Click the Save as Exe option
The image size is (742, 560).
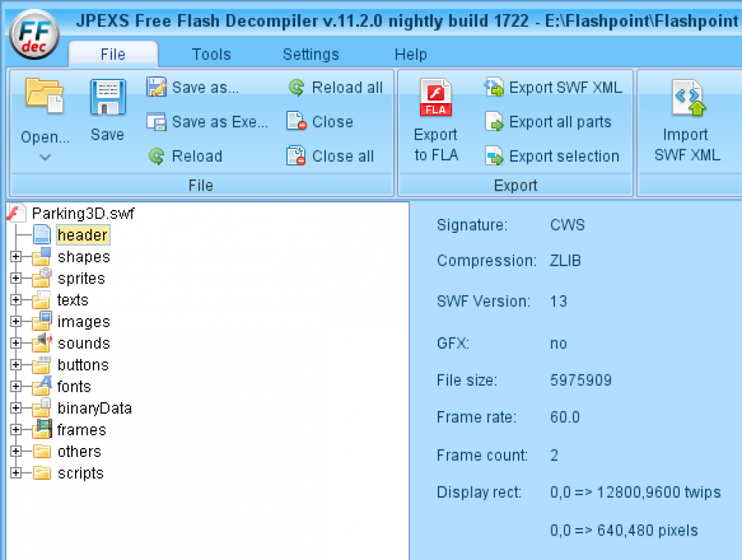coord(210,122)
